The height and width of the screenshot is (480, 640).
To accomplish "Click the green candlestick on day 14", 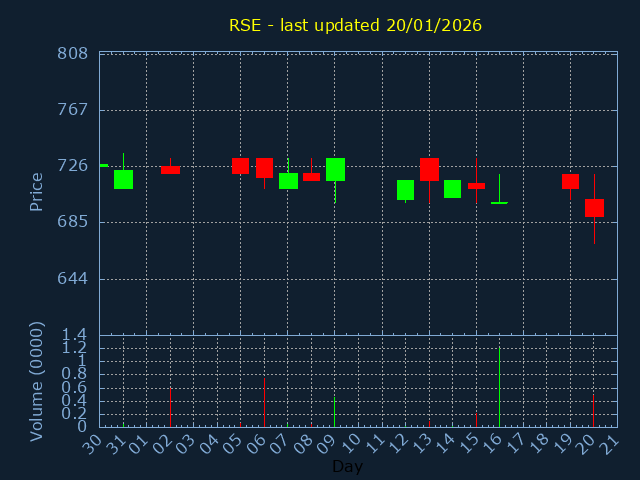I will [452, 189].
